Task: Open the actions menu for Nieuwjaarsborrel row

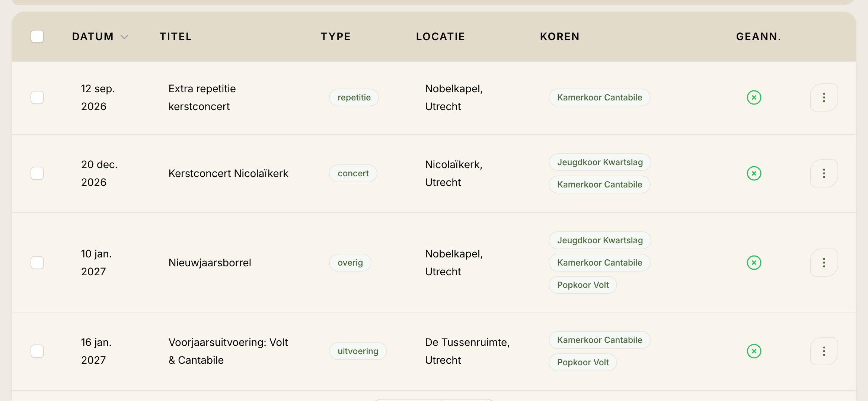Action: [x=824, y=263]
